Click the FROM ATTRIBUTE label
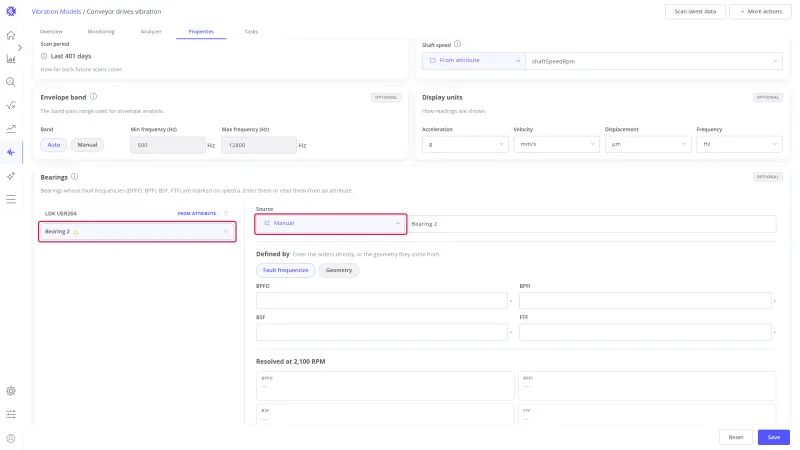Image resolution: width=800 pixels, height=450 pixels. point(196,213)
